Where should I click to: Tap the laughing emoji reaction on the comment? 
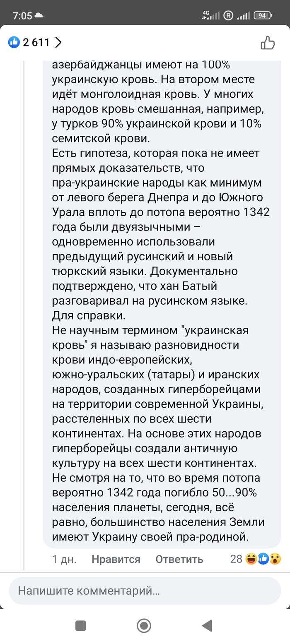click(251, 559)
